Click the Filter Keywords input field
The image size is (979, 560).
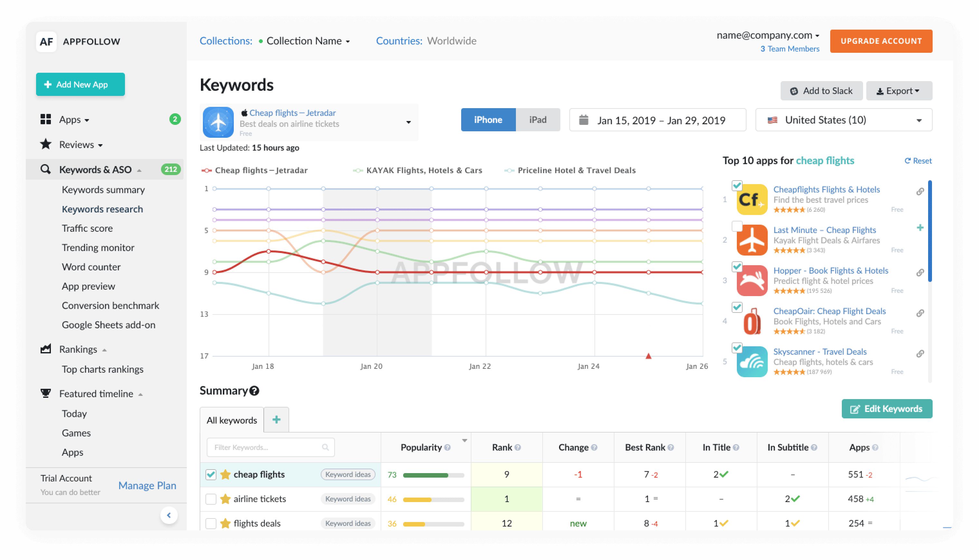pyautogui.click(x=271, y=447)
